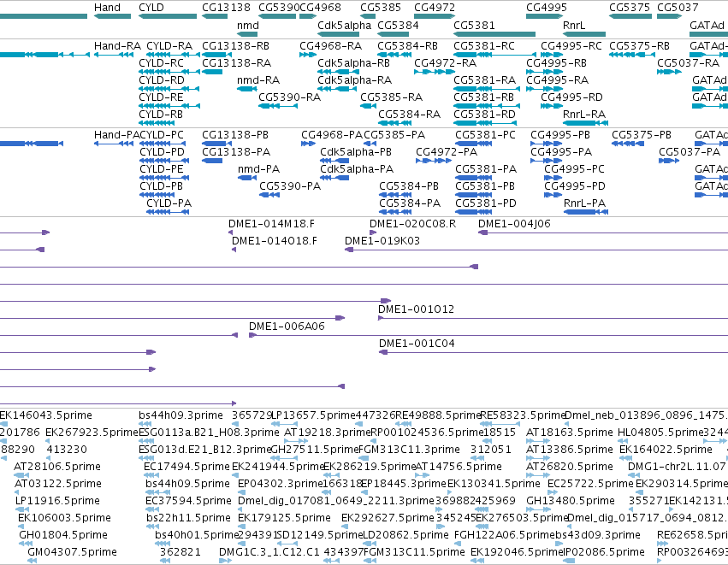Select the CG5381-RD transcript label
This screenshot has width=728, height=565.
click(x=484, y=115)
